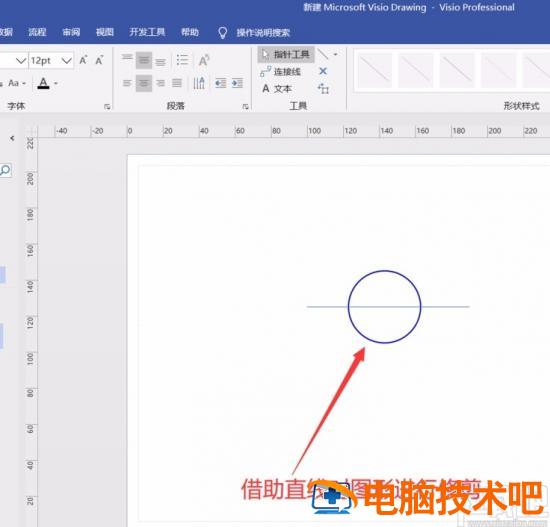The image size is (550, 527).
Task: Open the 视图 ribbon tab
Action: 105,32
